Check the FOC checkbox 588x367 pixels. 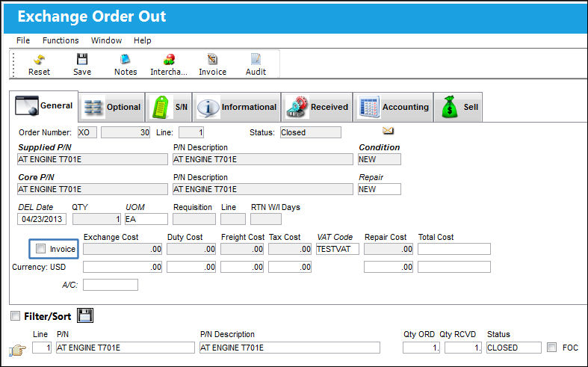551,347
